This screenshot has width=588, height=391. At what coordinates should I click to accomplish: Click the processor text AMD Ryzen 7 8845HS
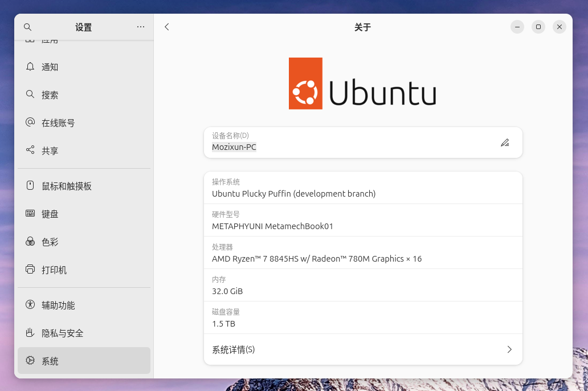coord(317,259)
